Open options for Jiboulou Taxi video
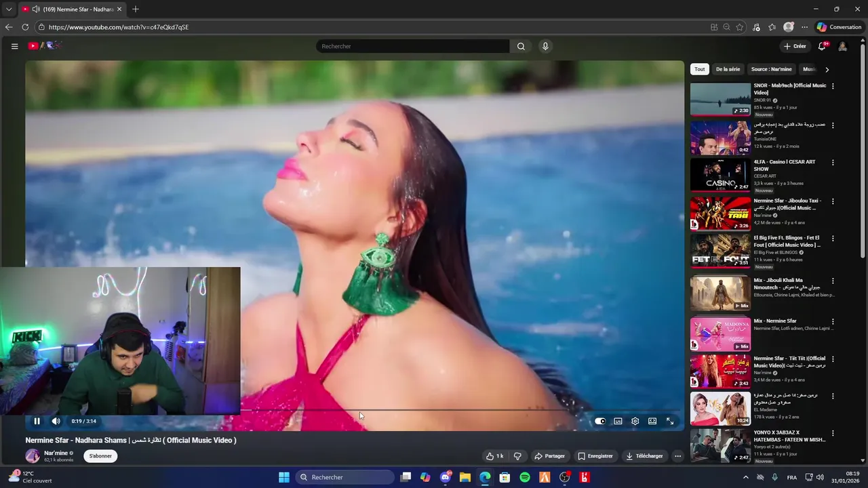 click(x=833, y=201)
